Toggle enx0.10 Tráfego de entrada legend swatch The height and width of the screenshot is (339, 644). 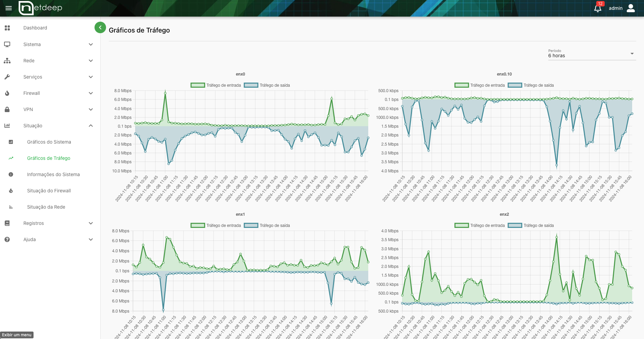tap(461, 85)
